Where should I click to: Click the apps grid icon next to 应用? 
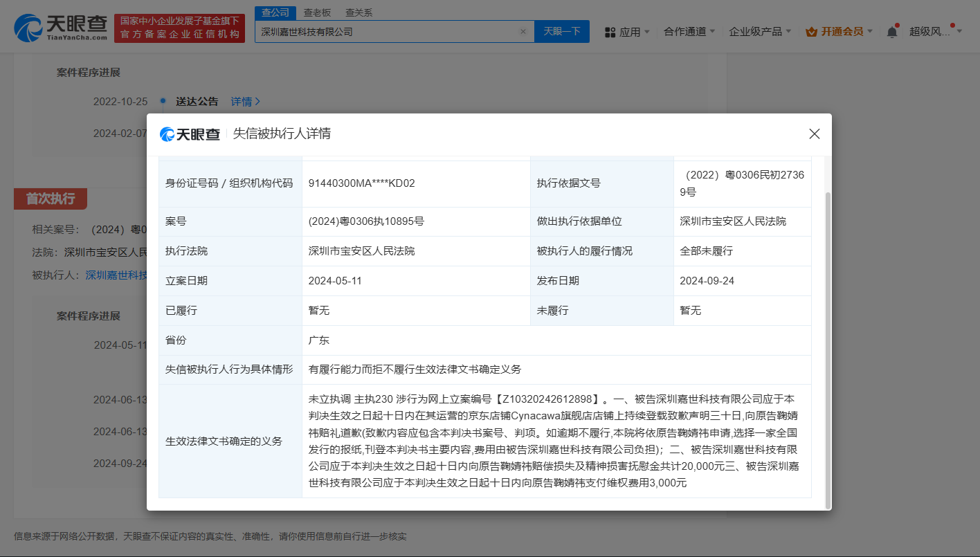610,32
